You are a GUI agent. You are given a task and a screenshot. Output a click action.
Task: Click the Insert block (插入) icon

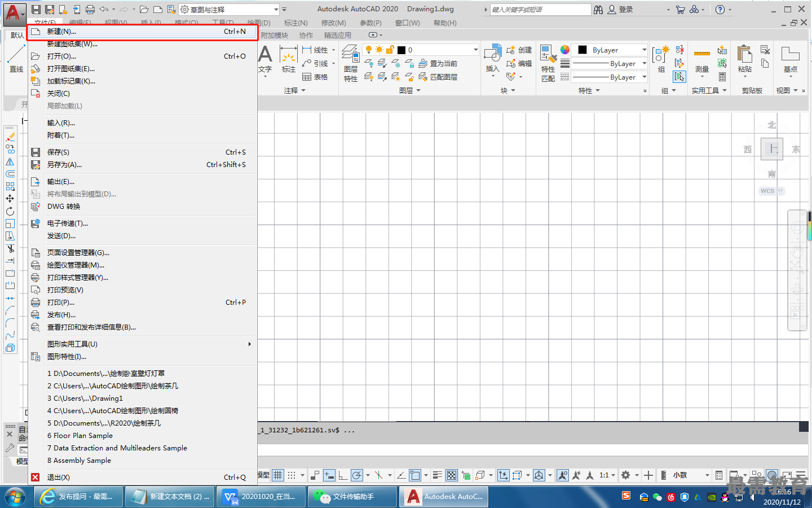point(492,54)
